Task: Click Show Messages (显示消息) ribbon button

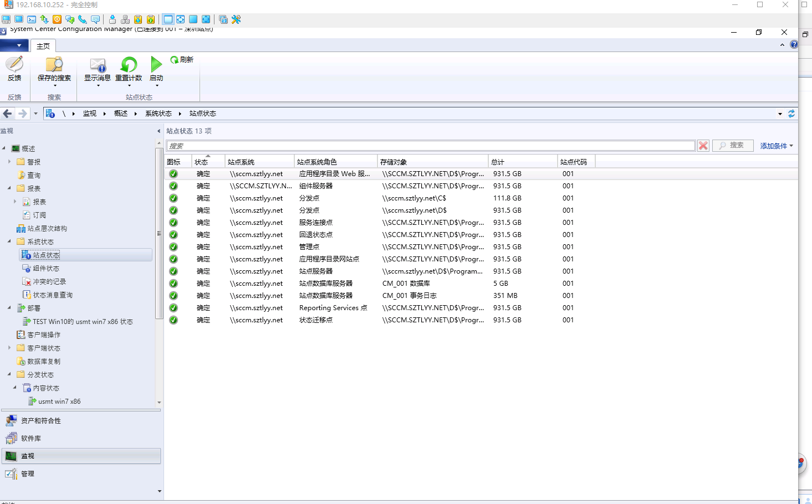Action: click(98, 71)
